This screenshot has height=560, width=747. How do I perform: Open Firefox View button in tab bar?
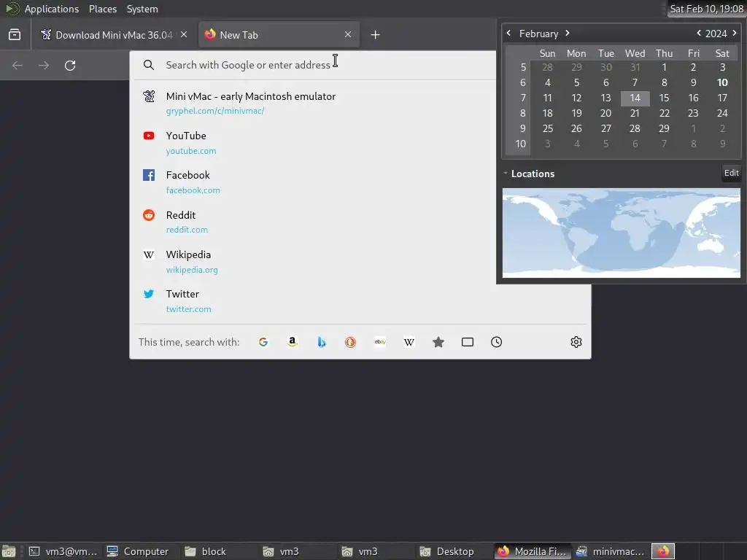[x=15, y=35]
